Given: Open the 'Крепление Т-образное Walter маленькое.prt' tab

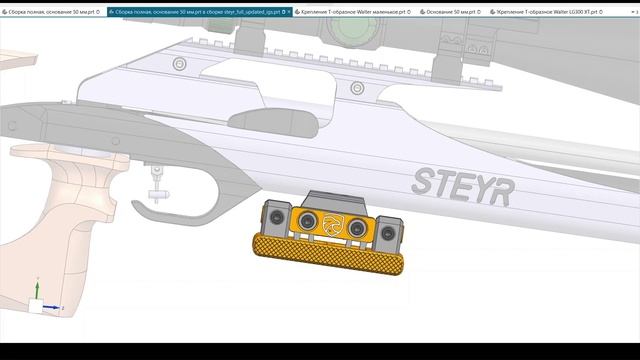Looking at the screenshot, I should point(353,12).
